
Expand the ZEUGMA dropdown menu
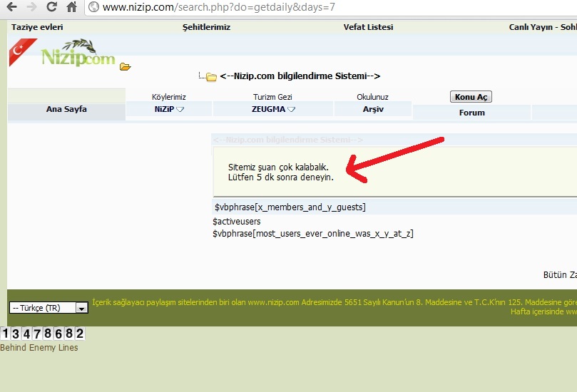(x=273, y=109)
